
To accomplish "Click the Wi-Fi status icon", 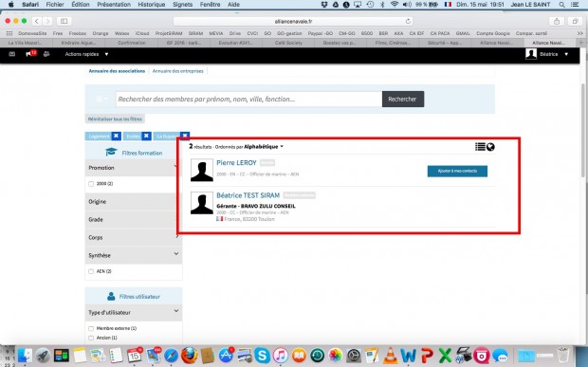I will click(x=395, y=5).
